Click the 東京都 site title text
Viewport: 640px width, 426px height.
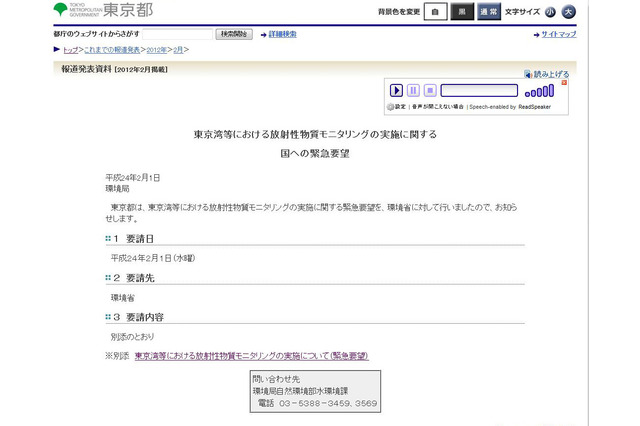point(128,10)
